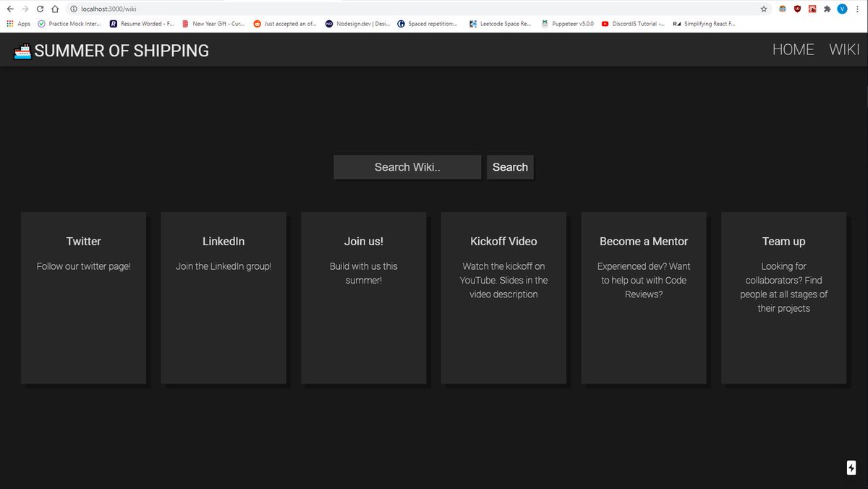Click the address bar URL localhost:3000/wiki
Viewport: 868px width, 489px height.
(109, 9)
